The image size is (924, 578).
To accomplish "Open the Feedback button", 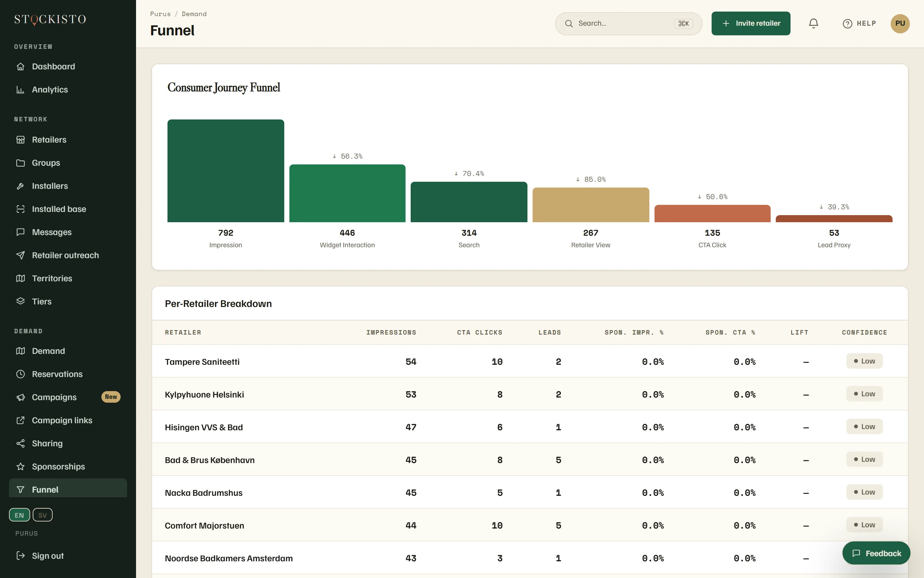I will pos(876,553).
